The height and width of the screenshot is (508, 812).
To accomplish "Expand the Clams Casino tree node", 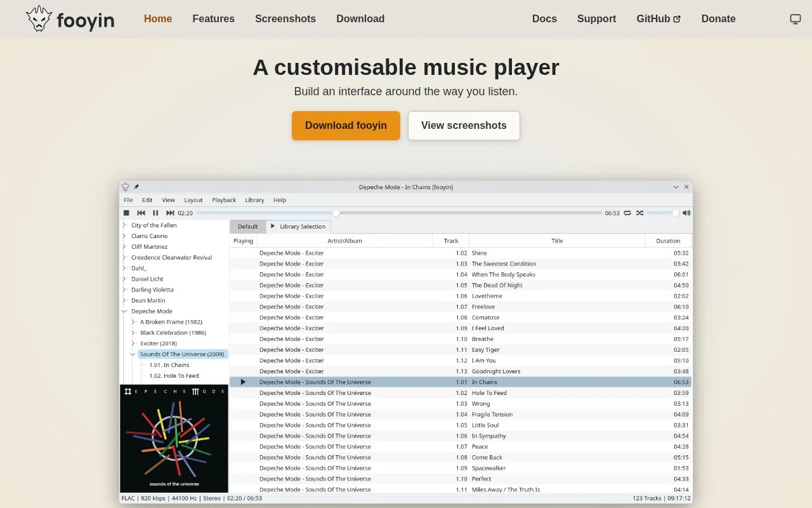I will point(124,236).
